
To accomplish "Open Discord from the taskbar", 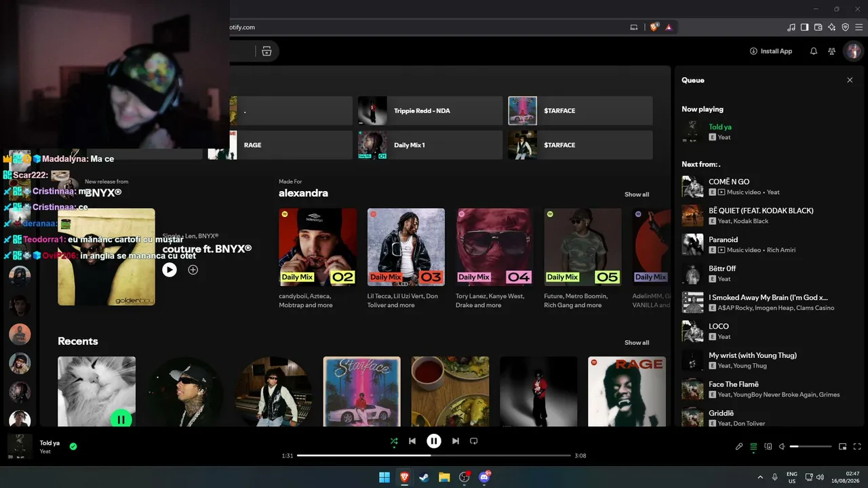I will point(485,477).
